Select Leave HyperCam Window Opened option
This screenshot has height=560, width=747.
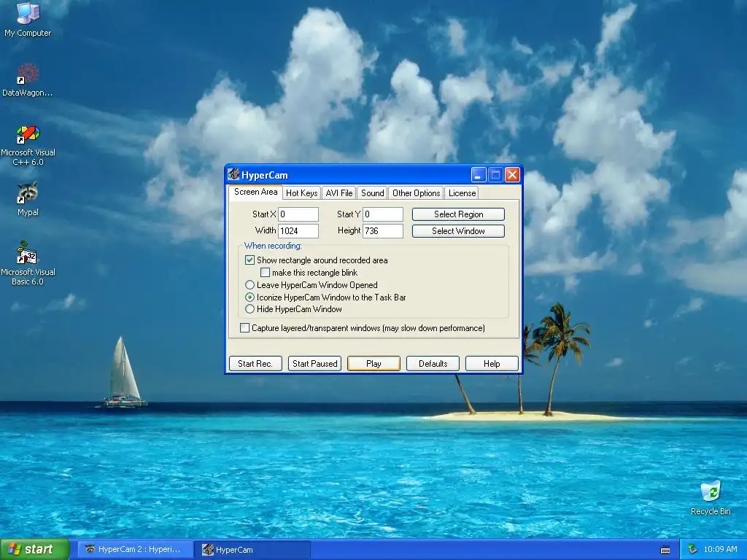tap(249, 285)
